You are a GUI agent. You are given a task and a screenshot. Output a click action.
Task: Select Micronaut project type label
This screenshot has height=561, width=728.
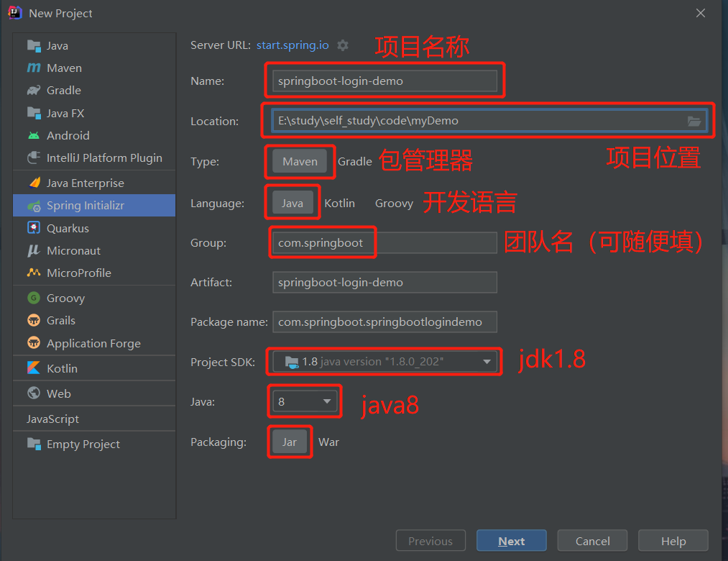[73, 250]
